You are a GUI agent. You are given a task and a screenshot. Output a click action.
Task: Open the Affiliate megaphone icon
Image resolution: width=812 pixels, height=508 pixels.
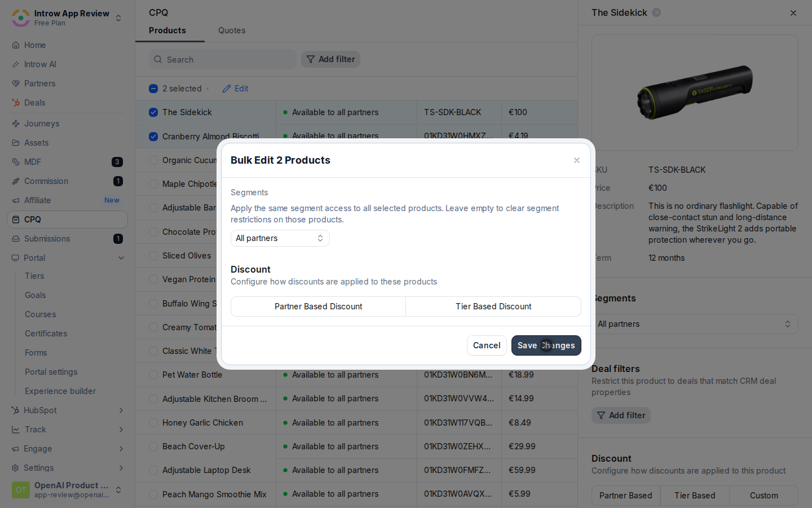16,200
